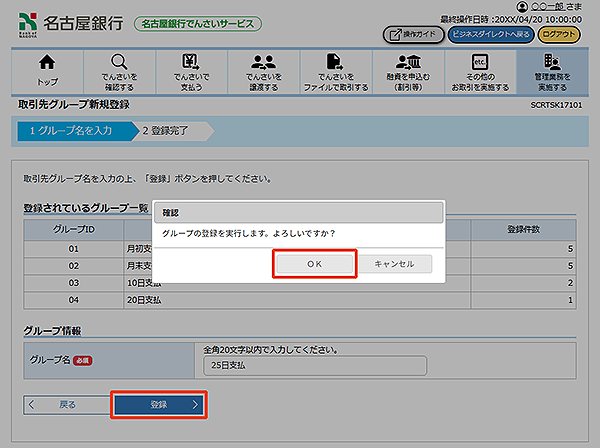Open でんさいを譲渡する people icon
The width and height of the screenshot is (600, 448).
pos(263,64)
